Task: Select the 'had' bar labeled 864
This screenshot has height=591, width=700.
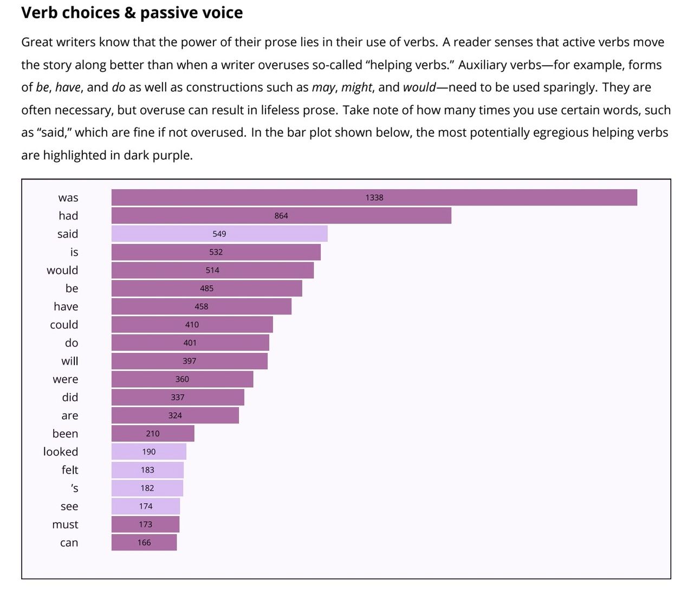Action: tap(281, 215)
